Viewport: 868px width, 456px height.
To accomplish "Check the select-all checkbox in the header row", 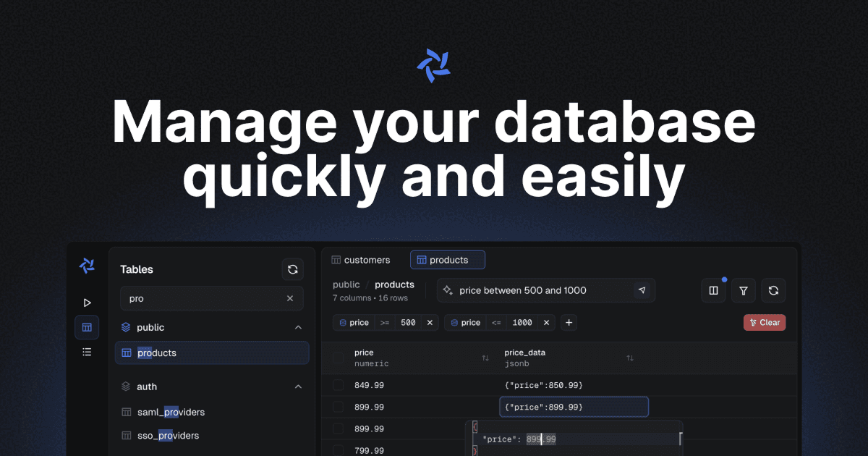I will (337, 357).
